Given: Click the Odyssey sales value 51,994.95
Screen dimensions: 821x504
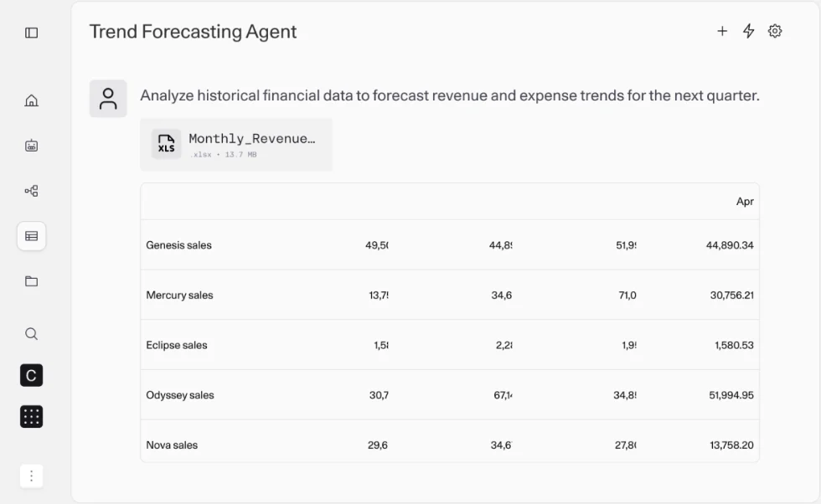Looking at the screenshot, I should [x=731, y=395].
